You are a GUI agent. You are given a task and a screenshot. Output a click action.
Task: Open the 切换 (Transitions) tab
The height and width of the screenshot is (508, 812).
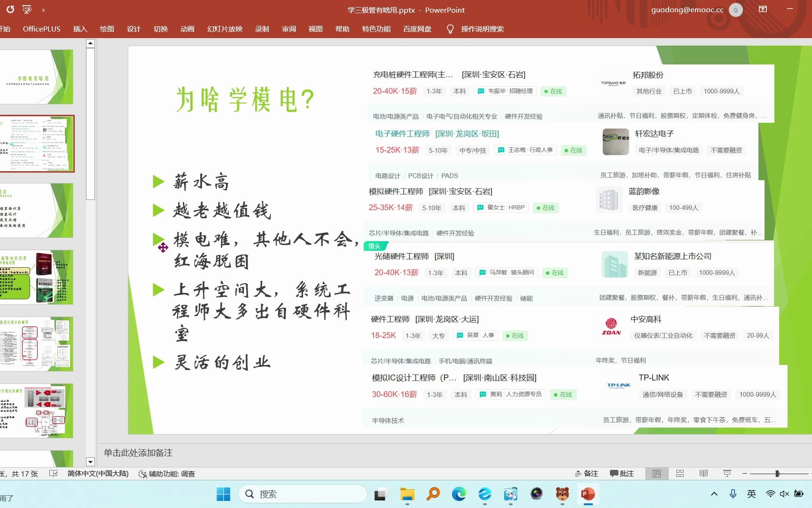(161, 29)
